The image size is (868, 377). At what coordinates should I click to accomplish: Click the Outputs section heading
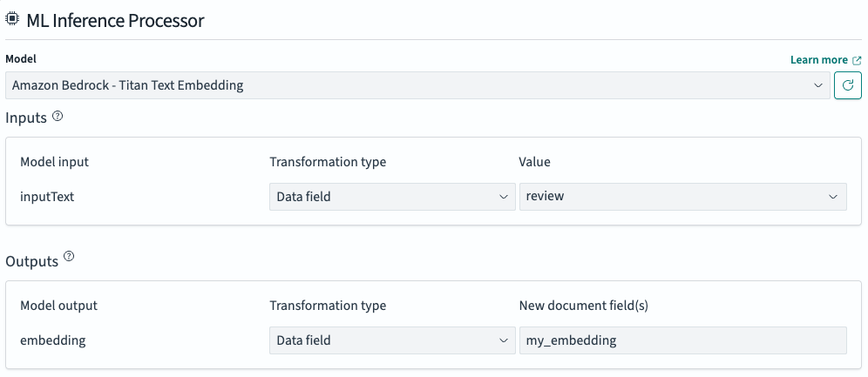[x=32, y=261]
